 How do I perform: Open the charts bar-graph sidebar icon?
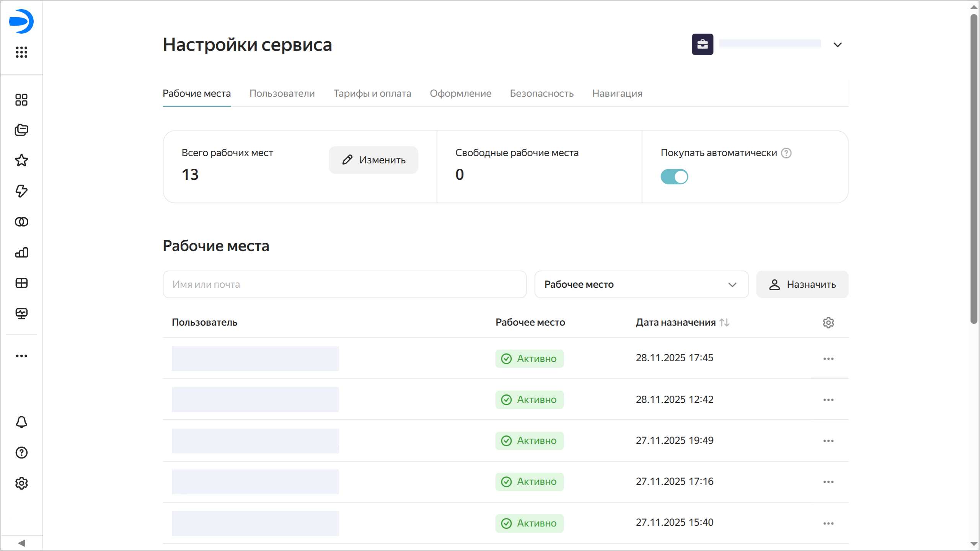(21, 252)
